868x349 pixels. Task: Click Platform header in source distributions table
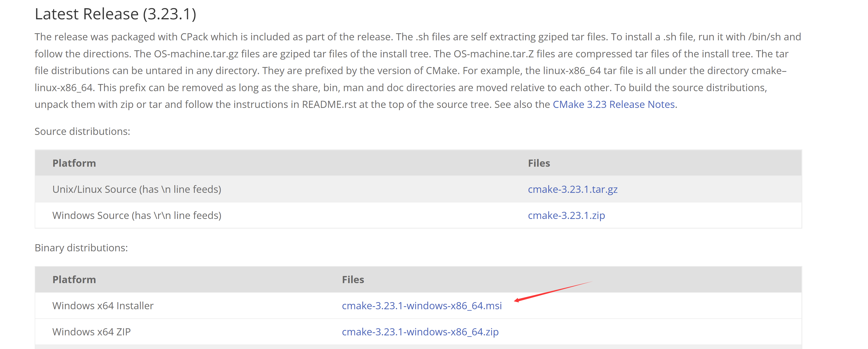pos(74,163)
